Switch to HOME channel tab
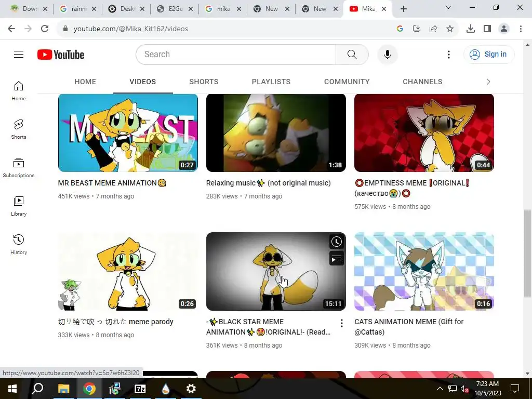 [85, 82]
